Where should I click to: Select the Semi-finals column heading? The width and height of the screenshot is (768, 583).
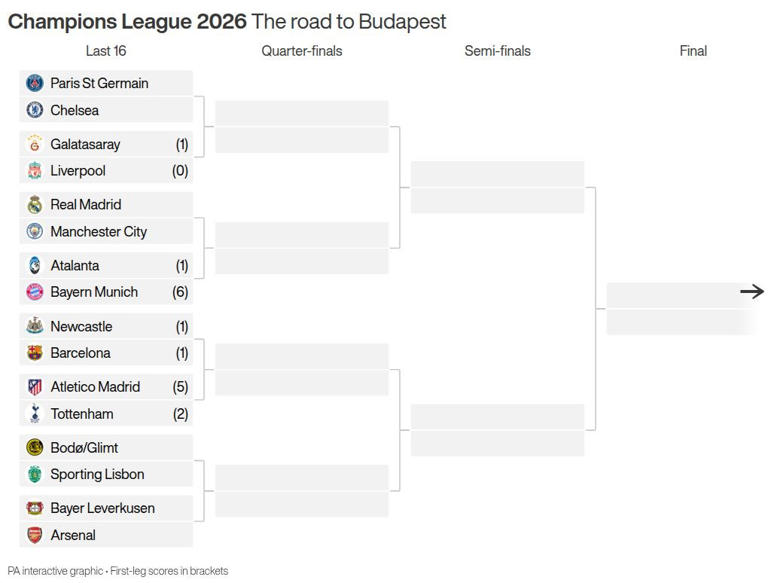coord(497,51)
